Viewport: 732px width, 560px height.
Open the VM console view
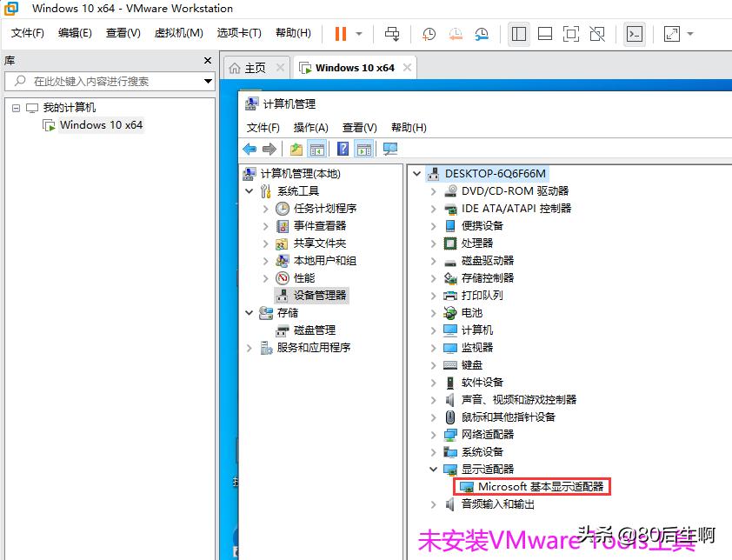(x=634, y=33)
